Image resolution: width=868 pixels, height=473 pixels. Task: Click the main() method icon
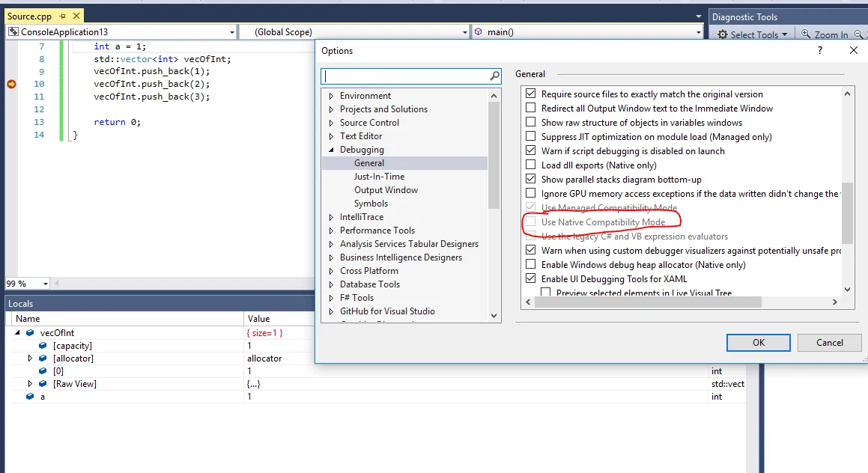[479, 32]
